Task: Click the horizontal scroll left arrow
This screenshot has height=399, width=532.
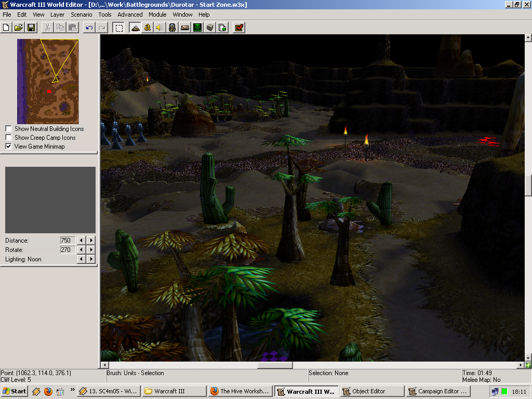Action: click(x=105, y=365)
